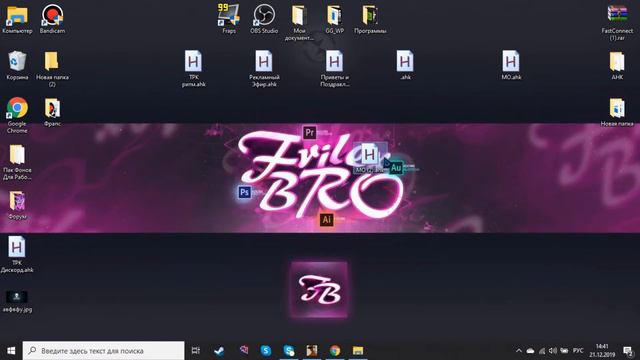Select the OBS Studio shortcut
The width and height of the screenshot is (640, 360).
[x=264, y=19]
